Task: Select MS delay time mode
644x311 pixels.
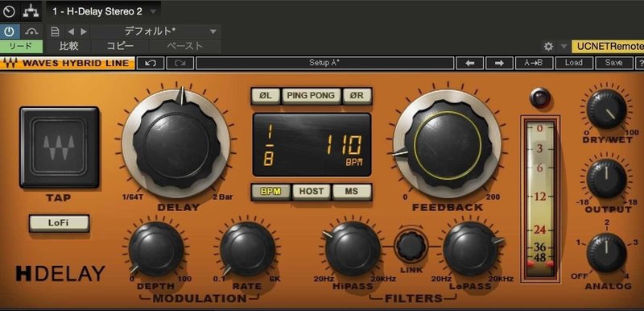Action: pyautogui.click(x=352, y=192)
